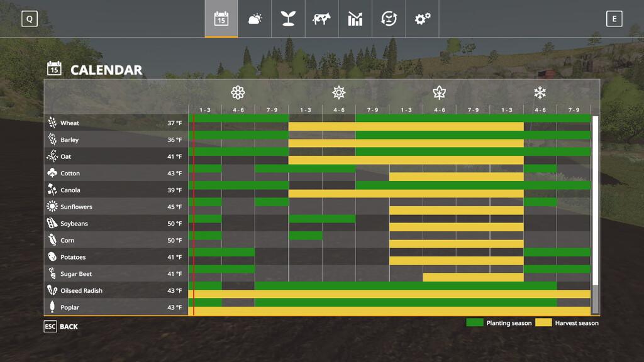
Task: Open the weather forecast tab
Action: (x=255, y=19)
